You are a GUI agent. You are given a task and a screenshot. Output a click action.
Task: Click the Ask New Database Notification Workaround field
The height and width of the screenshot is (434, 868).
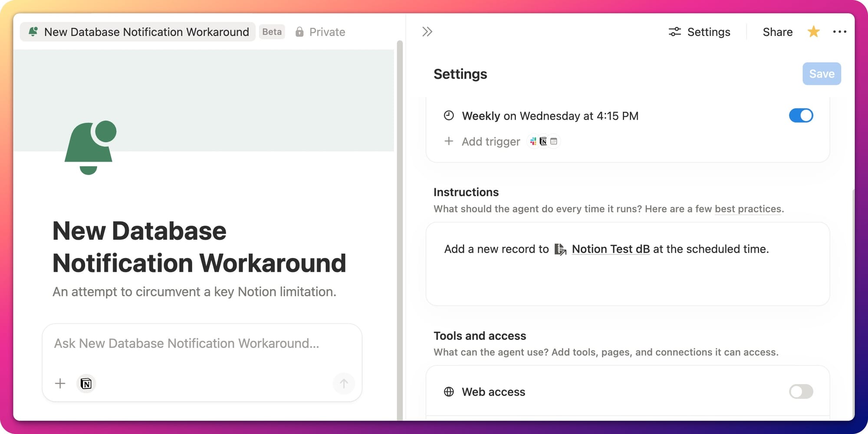pos(187,343)
